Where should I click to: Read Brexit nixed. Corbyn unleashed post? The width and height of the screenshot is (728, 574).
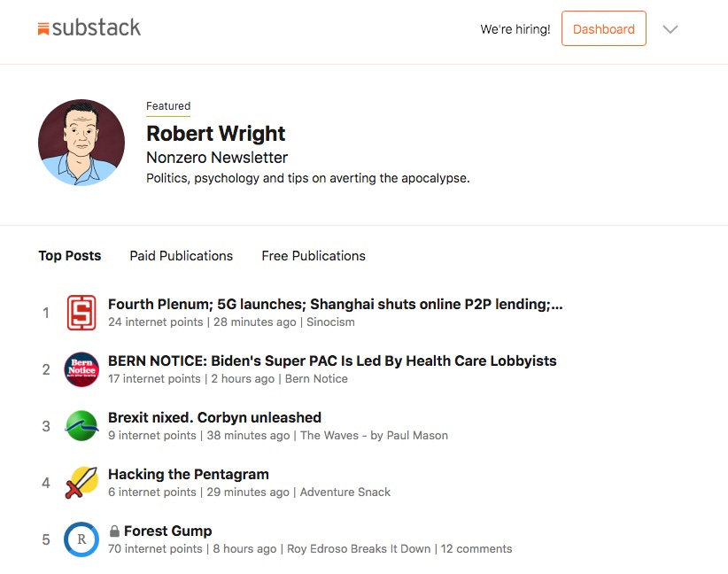pos(214,417)
